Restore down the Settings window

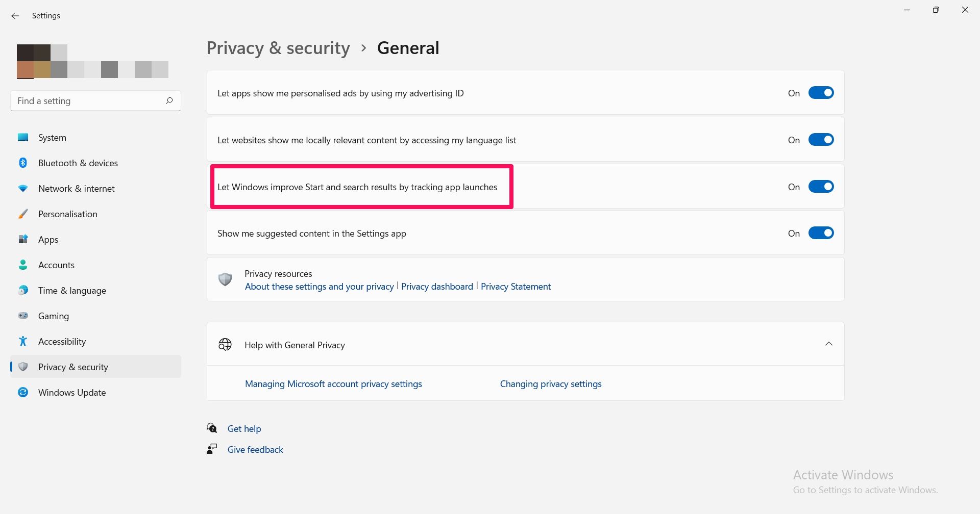coord(936,10)
